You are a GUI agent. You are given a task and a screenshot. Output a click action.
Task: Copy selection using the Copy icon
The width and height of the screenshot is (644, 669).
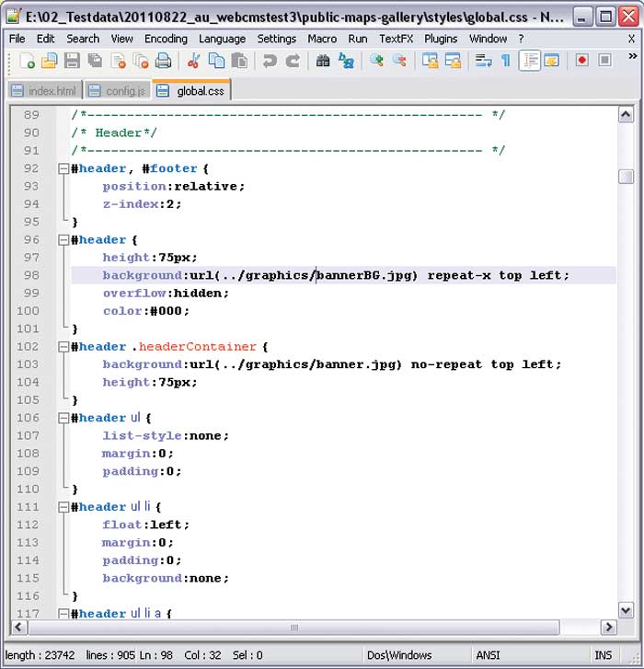[x=216, y=61]
